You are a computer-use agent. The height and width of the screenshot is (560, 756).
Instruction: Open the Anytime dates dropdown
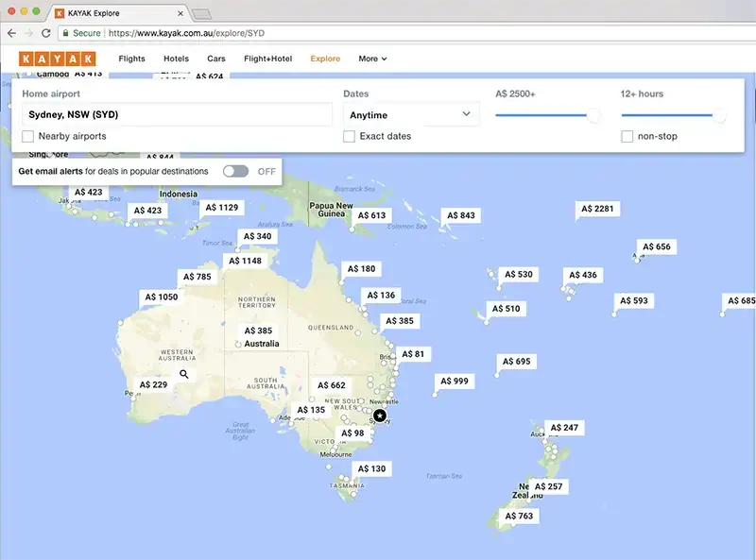point(411,114)
